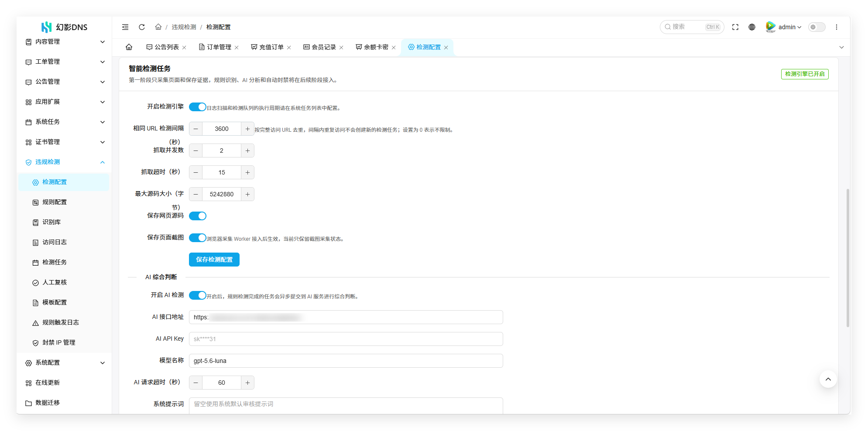This screenshot has width=868, height=431.
Task: Open 访问日志 in the sidebar
Action: [x=64, y=243]
